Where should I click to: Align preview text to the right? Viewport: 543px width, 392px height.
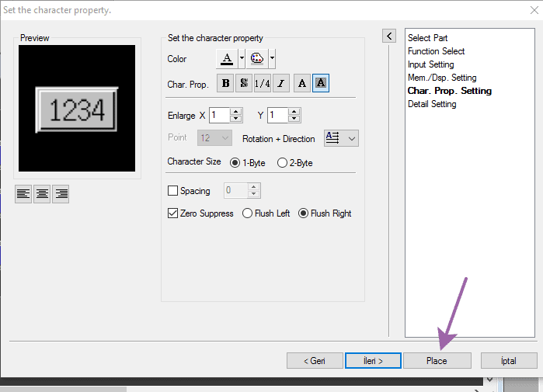[61, 194]
